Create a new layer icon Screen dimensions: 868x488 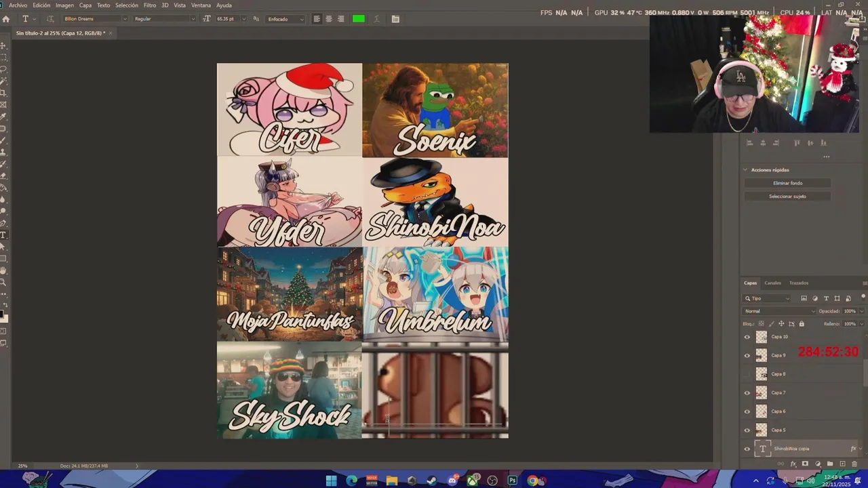842,464
